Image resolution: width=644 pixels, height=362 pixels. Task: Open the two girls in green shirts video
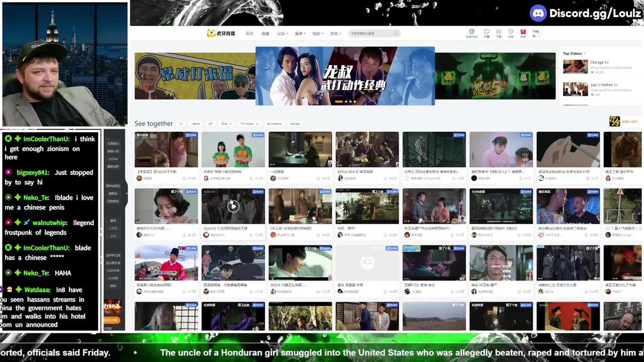click(233, 149)
